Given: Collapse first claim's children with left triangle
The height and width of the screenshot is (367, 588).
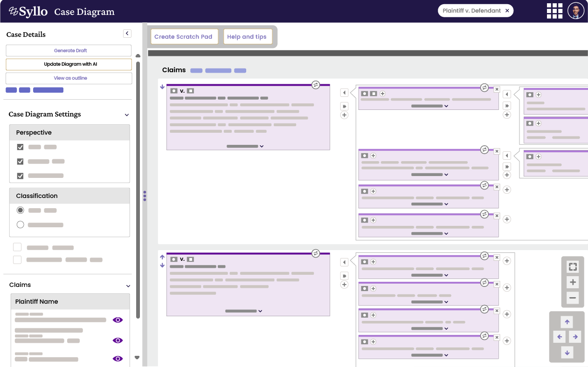Looking at the screenshot, I should point(344,93).
